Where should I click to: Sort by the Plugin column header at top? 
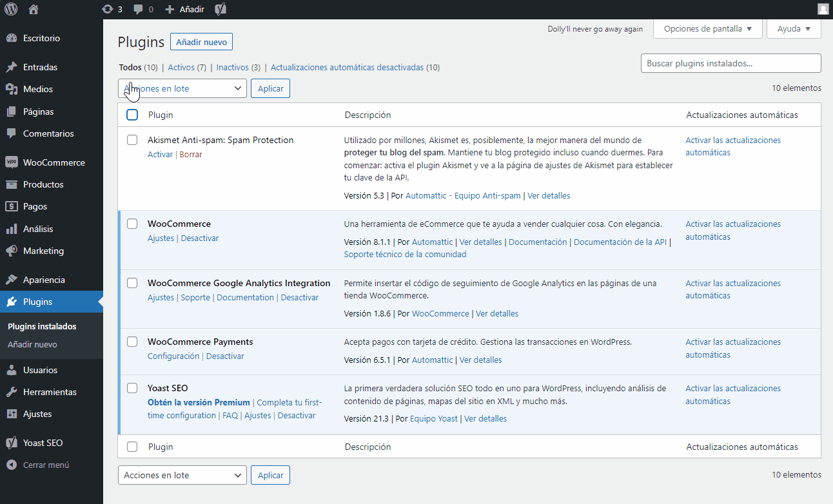[161, 115]
